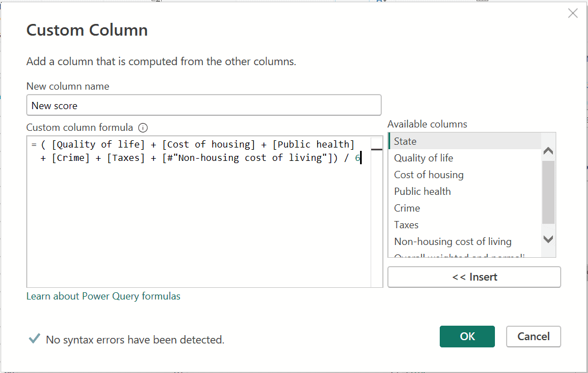Select Non-housing cost of living column
588x373 pixels.
tap(453, 242)
